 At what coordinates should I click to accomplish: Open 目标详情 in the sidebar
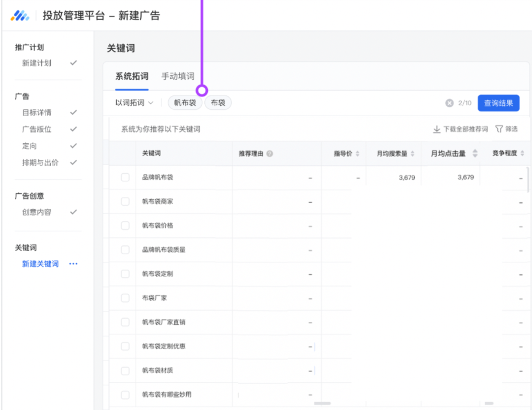click(37, 112)
